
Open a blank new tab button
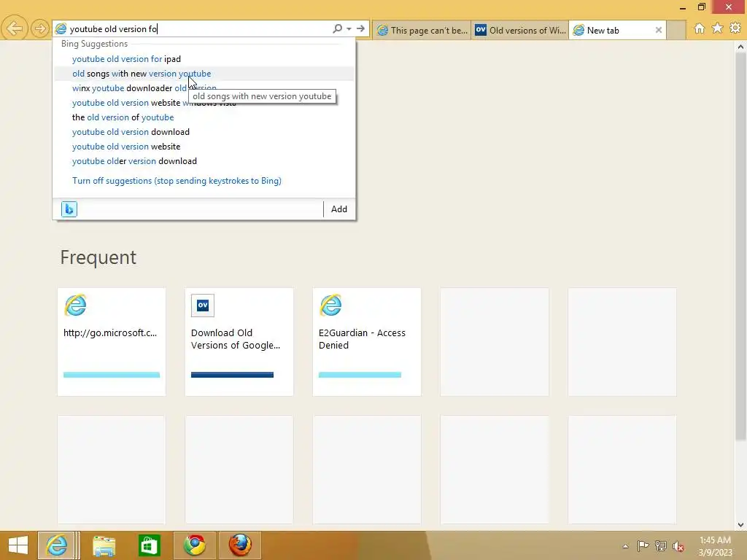pyautogui.click(x=676, y=30)
